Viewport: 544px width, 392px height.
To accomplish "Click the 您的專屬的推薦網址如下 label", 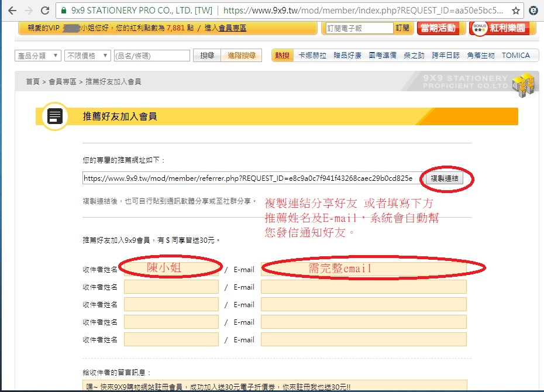I will pyautogui.click(x=124, y=160).
